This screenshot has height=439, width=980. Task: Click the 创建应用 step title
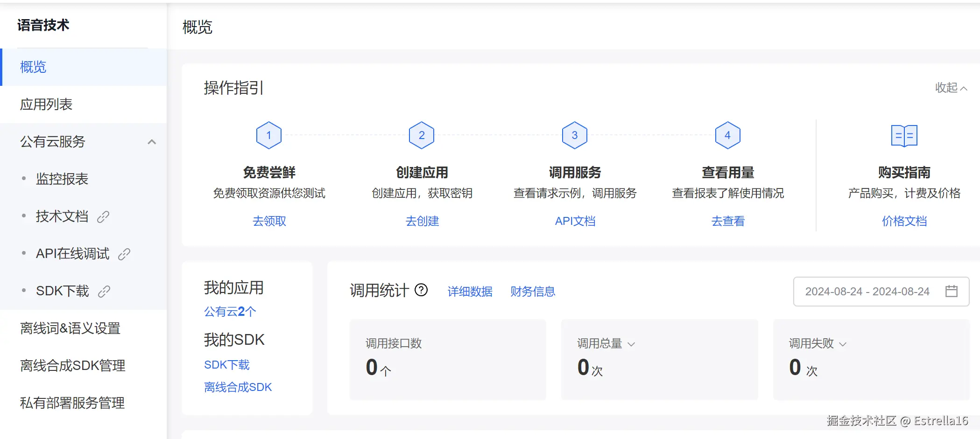(422, 173)
